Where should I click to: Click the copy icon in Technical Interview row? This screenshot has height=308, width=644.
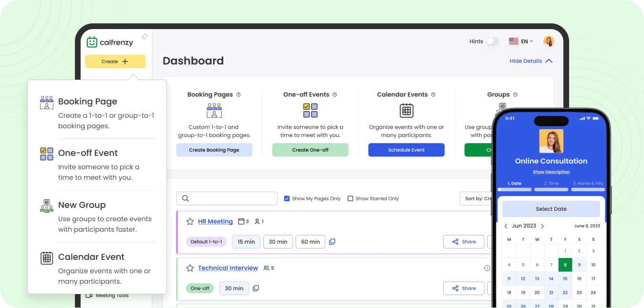pyautogui.click(x=256, y=288)
